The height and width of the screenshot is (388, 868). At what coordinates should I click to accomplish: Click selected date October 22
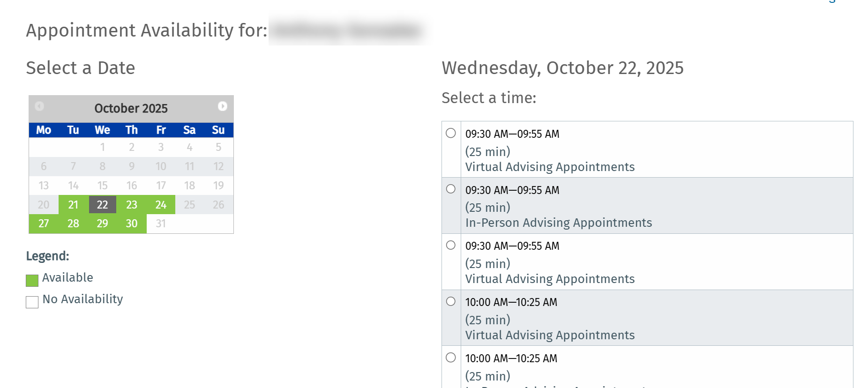(102, 205)
